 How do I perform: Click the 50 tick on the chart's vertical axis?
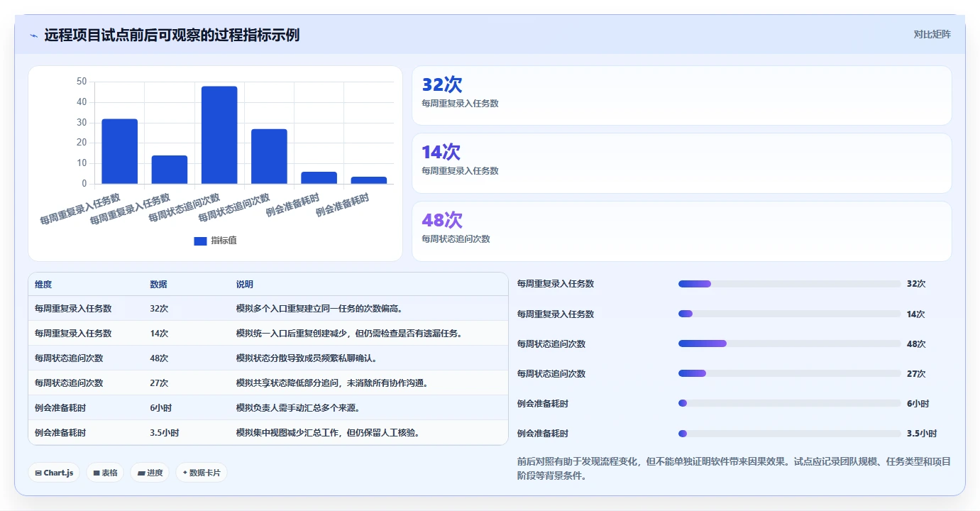point(82,82)
